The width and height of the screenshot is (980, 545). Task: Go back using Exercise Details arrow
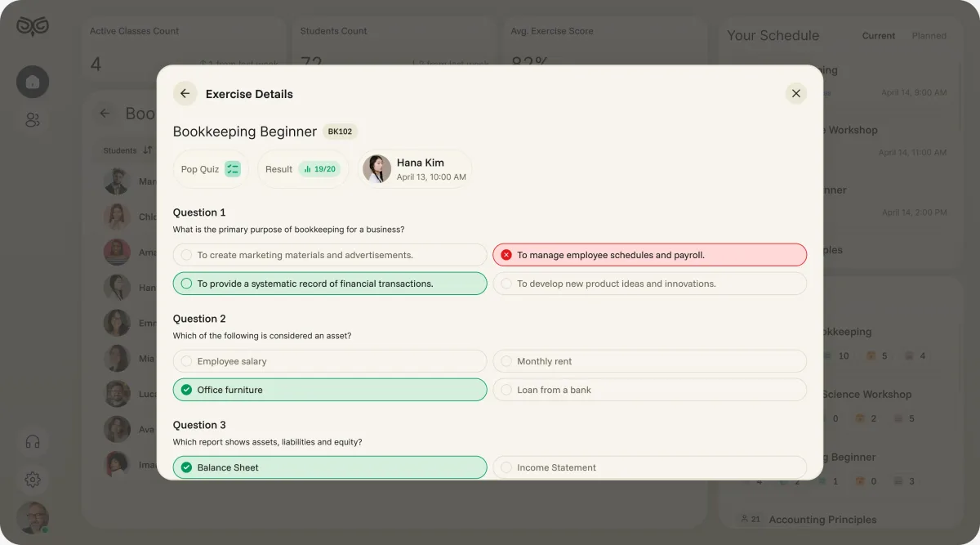point(185,93)
